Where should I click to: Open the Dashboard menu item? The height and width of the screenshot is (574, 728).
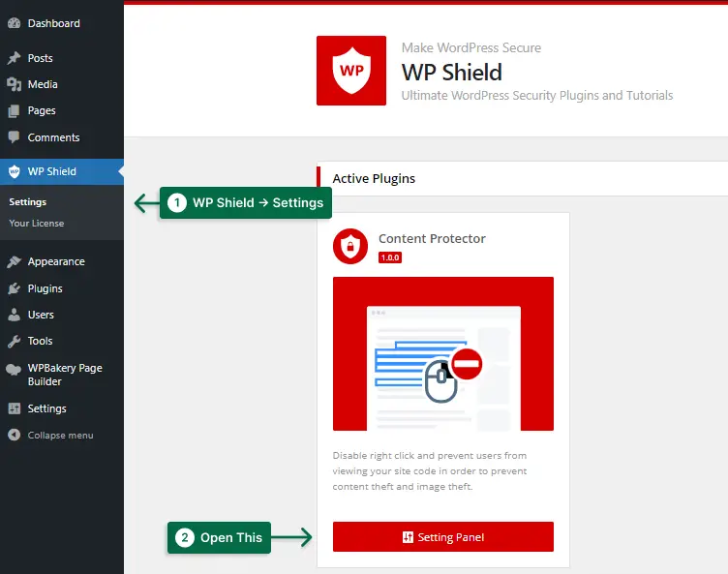(62, 23)
